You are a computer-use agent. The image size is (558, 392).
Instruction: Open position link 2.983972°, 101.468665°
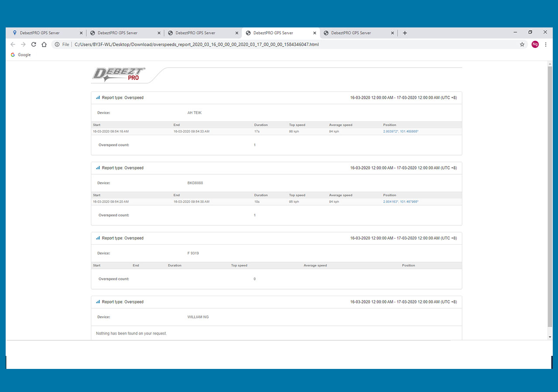coord(401,132)
